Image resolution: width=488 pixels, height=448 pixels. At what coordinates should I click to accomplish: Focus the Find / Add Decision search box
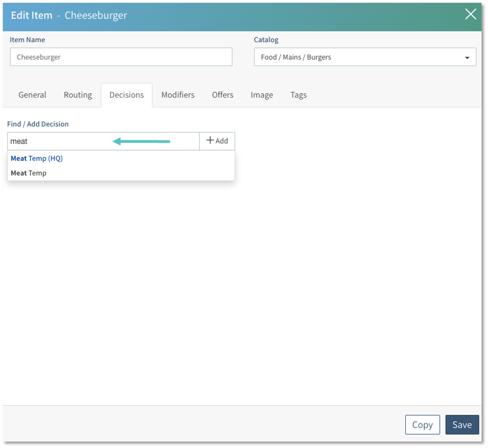103,141
